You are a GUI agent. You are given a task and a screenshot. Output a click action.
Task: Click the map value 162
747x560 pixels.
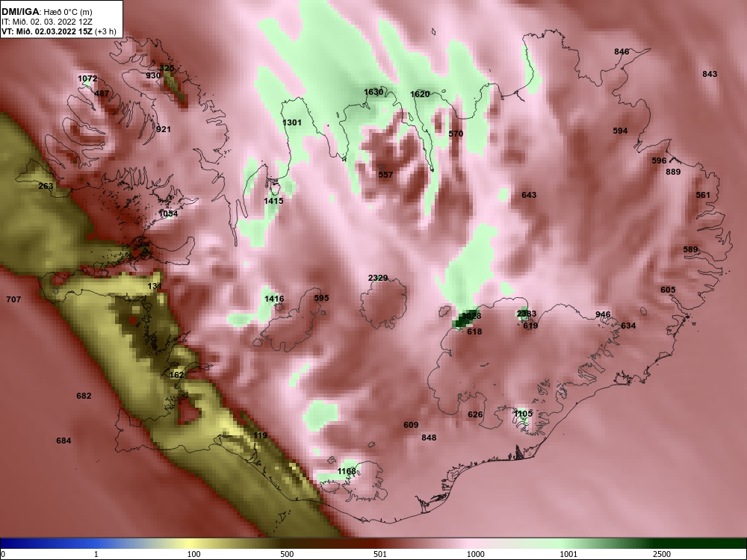177,375
